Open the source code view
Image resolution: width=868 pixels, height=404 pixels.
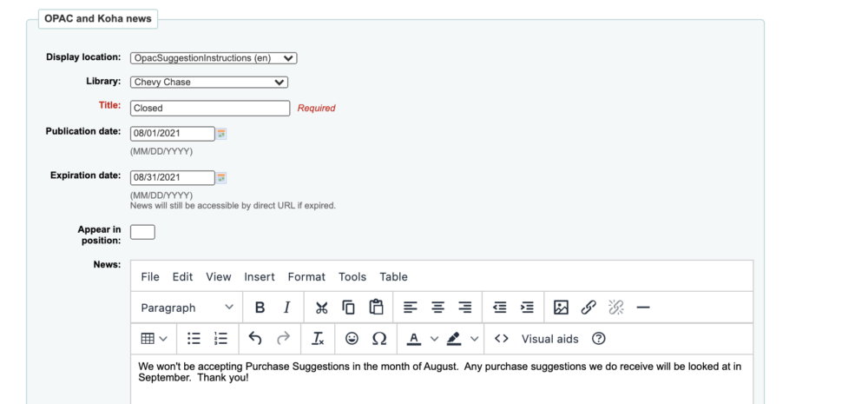tap(502, 339)
